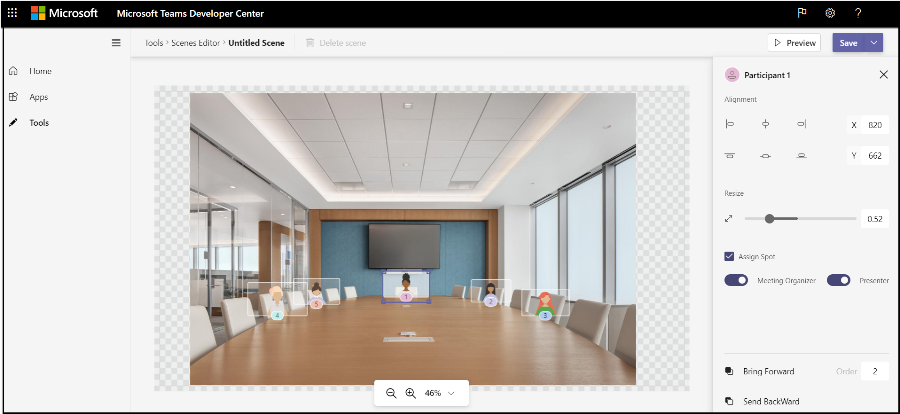This screenshot has width=900, height=414.
Task: Click the align horizontal center icon
Action: 765,124
